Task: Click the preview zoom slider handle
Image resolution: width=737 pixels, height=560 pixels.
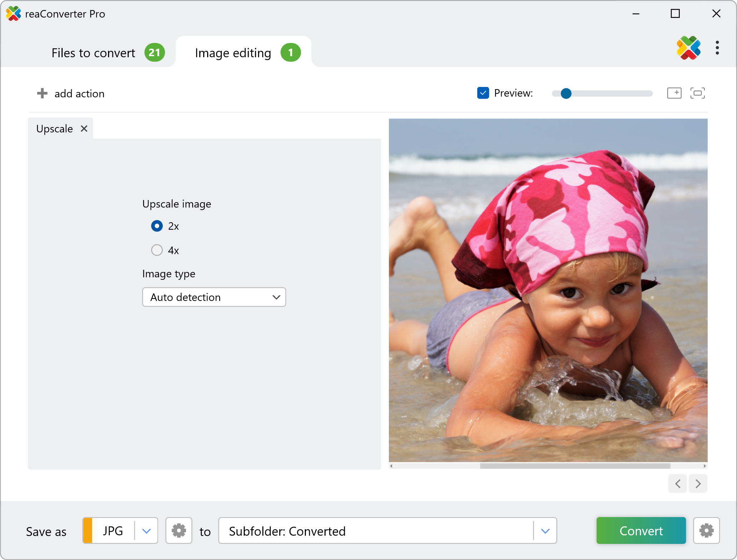Action: pyautogui.click(x=566, y=93)
